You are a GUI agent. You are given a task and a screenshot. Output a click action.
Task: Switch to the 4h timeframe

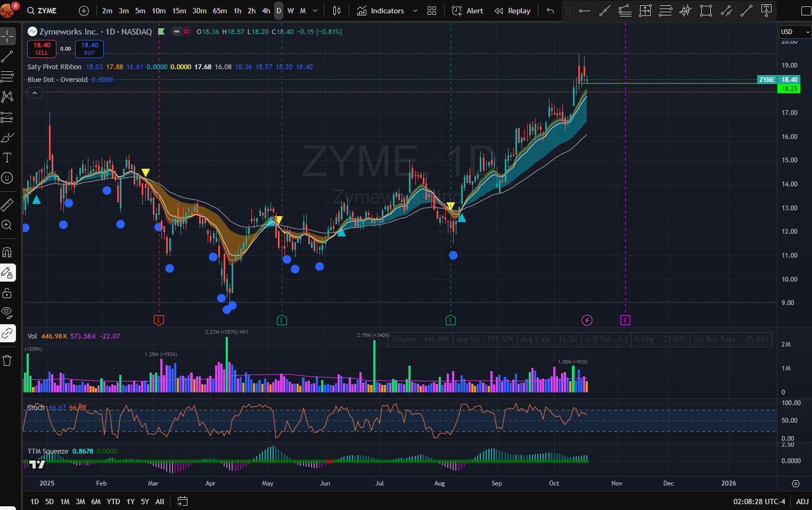266,11
